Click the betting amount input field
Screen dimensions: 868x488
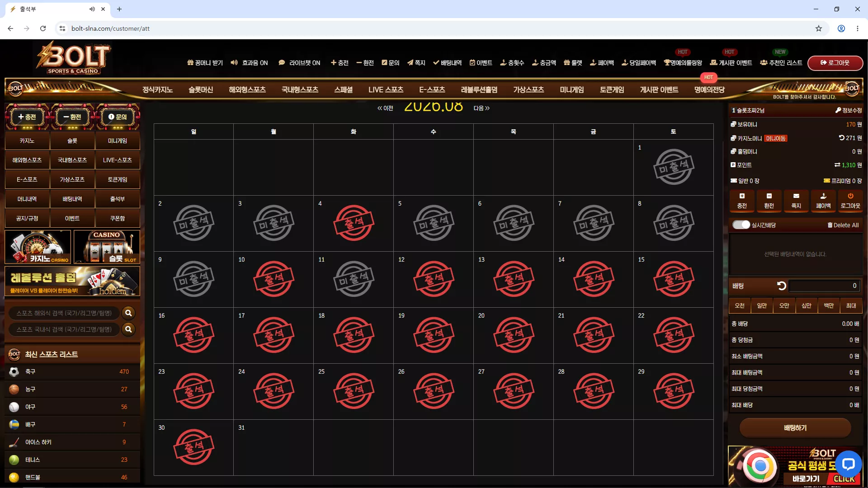point(824,286)
